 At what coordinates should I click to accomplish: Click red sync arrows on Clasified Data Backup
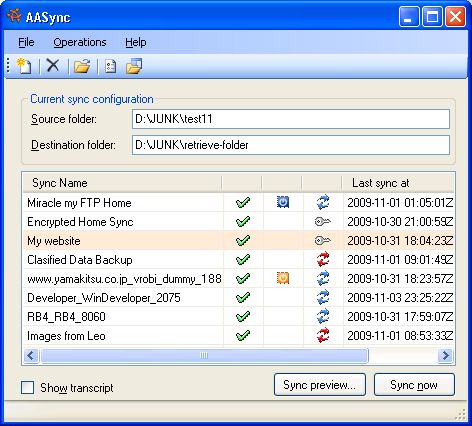(323, 259)
